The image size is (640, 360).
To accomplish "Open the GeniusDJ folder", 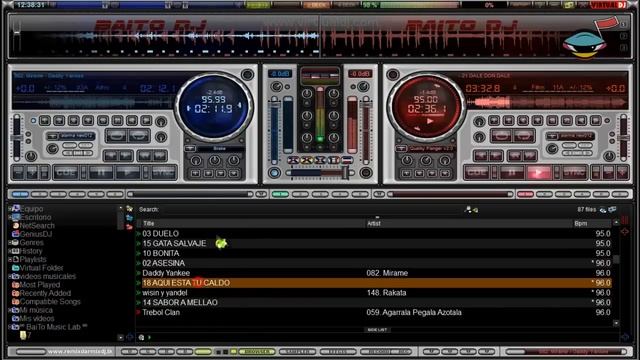I will 32,234.
